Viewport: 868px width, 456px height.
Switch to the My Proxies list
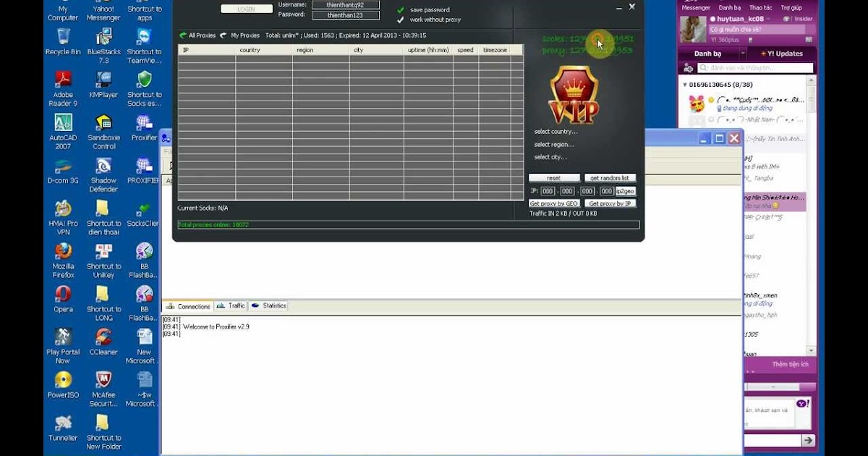[x=240, y=35]
